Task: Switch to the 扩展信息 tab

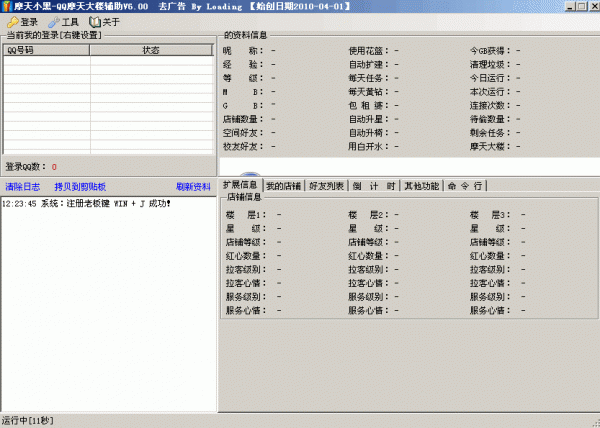Action: click(x=240, y=185)
